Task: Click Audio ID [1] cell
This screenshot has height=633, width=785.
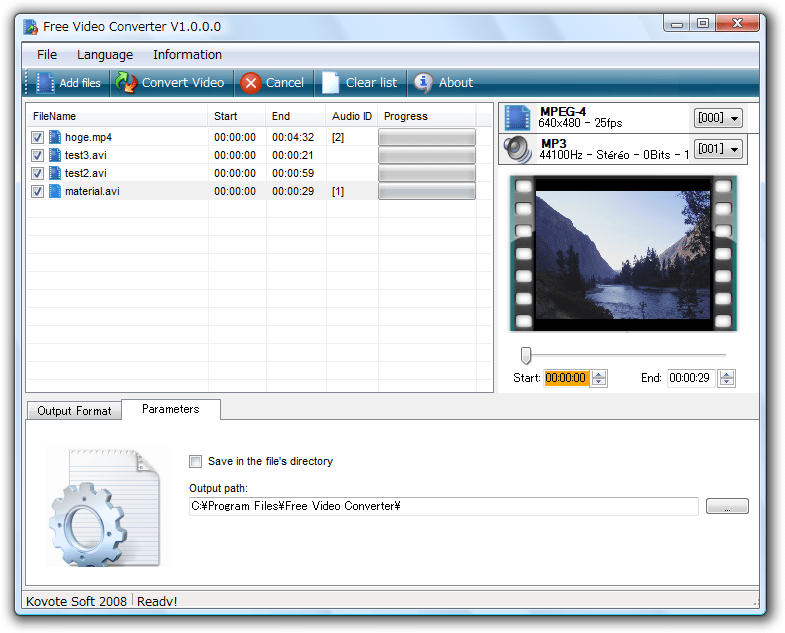Action: click(338, 191)
